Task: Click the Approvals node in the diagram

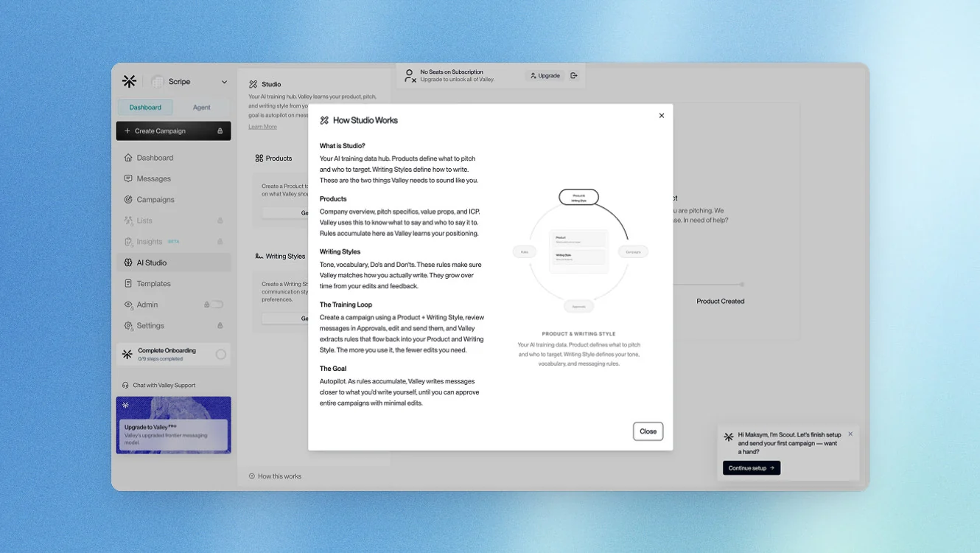Action: (579, 306)
